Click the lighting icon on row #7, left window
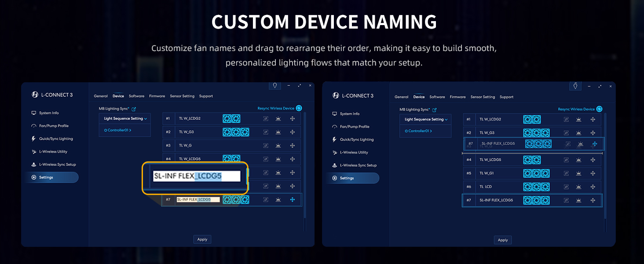Image resolution: width=644 pixels, height=264 pixels. tap(278, 200)
